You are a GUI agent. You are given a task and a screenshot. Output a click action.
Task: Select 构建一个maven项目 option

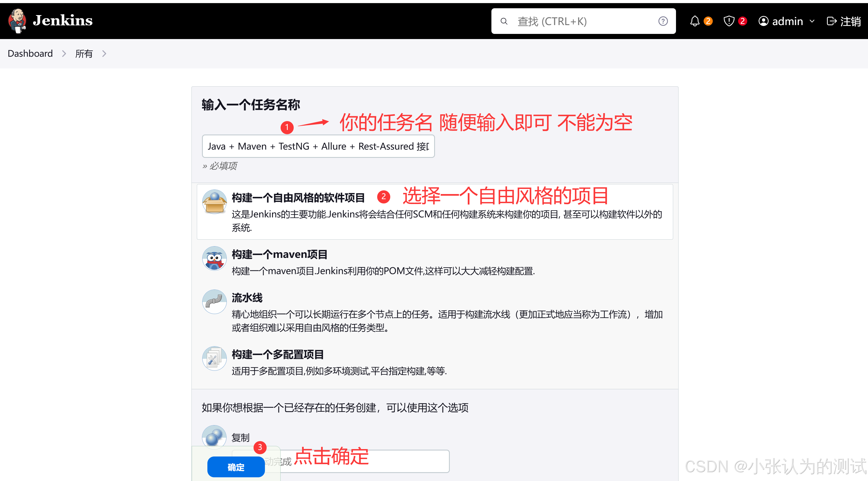click(279, 254)
